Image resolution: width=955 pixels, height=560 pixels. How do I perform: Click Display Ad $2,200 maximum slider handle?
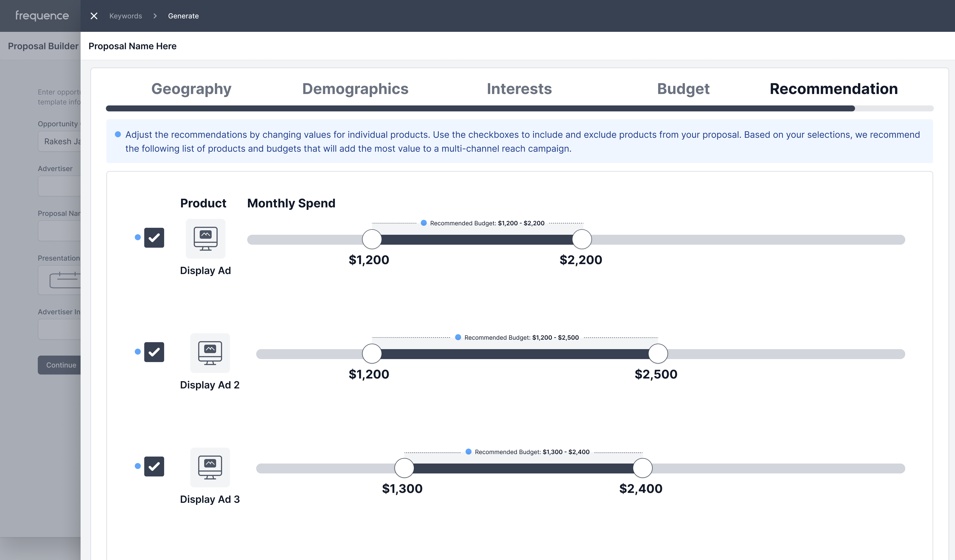582,239
